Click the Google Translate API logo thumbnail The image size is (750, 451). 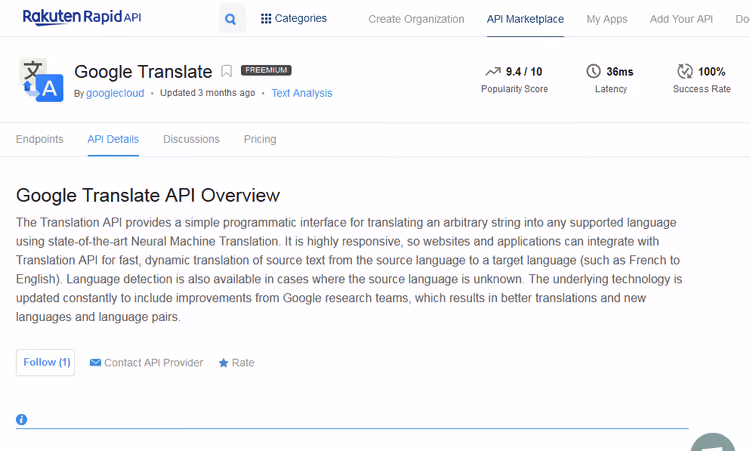tap(41, 80)
